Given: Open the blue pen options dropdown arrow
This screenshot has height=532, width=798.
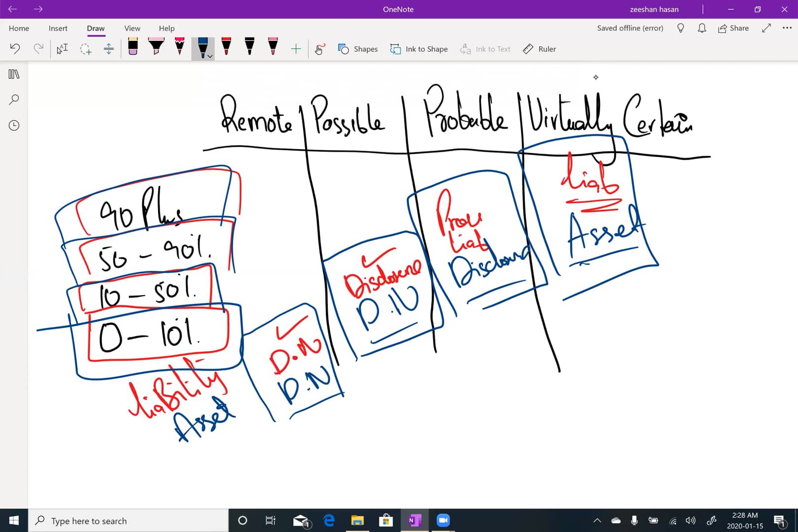Looking at the screenshot, I should (x=210, y=56).
